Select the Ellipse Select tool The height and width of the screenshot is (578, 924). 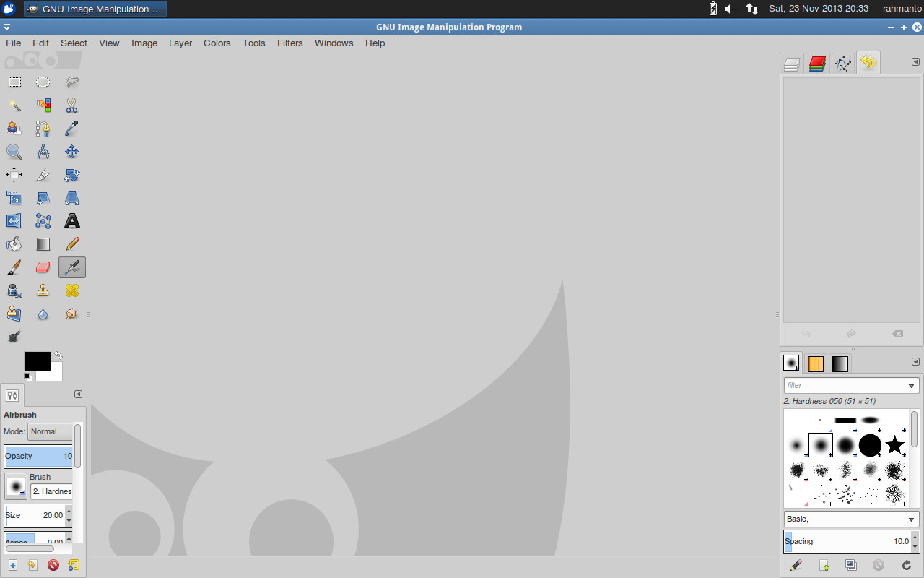(43, 82)
